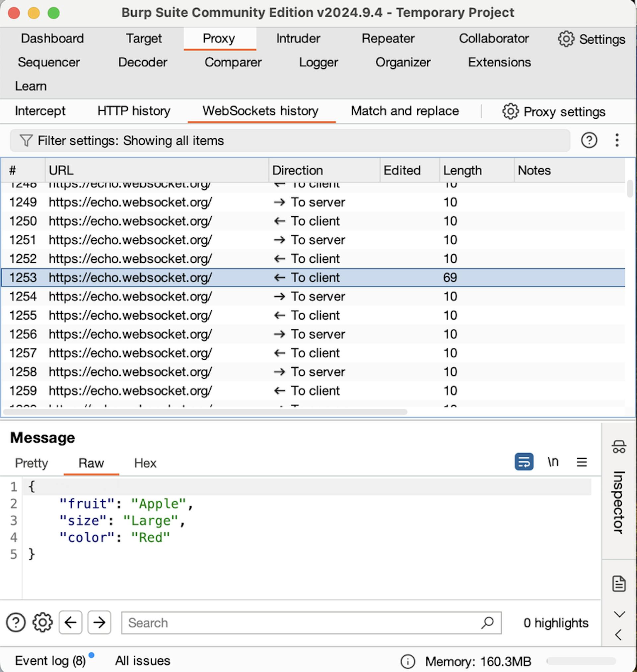The height and width of the screenshot is (672, 637).
Task: Select WebSocket message row 1249
Action: point(313,202)
